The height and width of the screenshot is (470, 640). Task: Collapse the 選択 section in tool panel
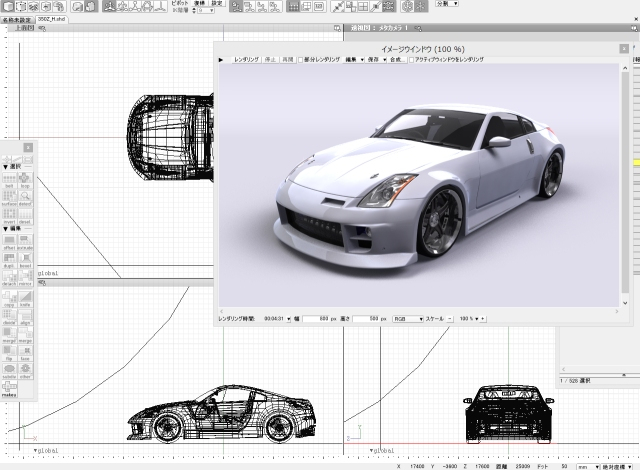tap(5, 167)
